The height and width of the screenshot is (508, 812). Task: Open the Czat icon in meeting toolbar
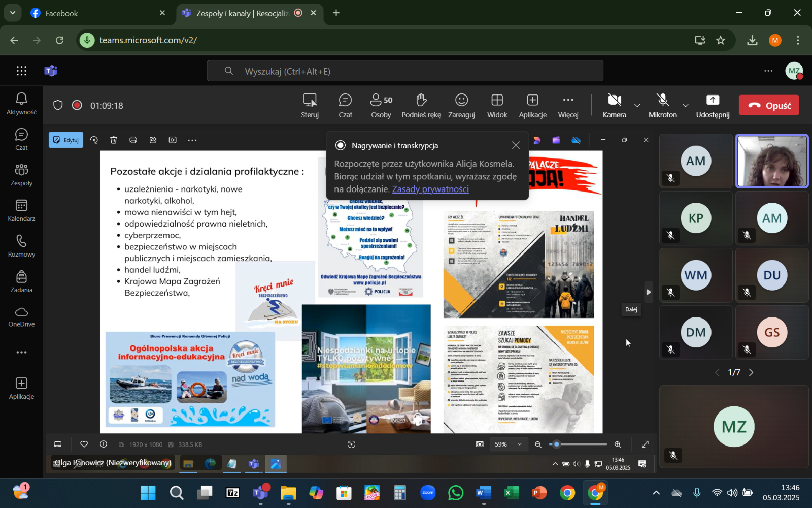point(345,105)
